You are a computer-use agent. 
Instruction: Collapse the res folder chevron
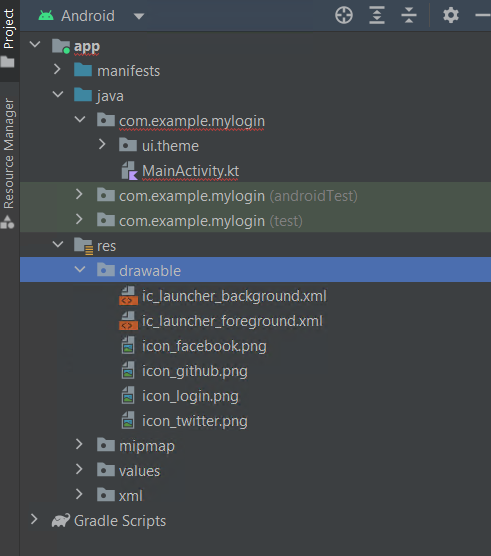tap(58, 244)
